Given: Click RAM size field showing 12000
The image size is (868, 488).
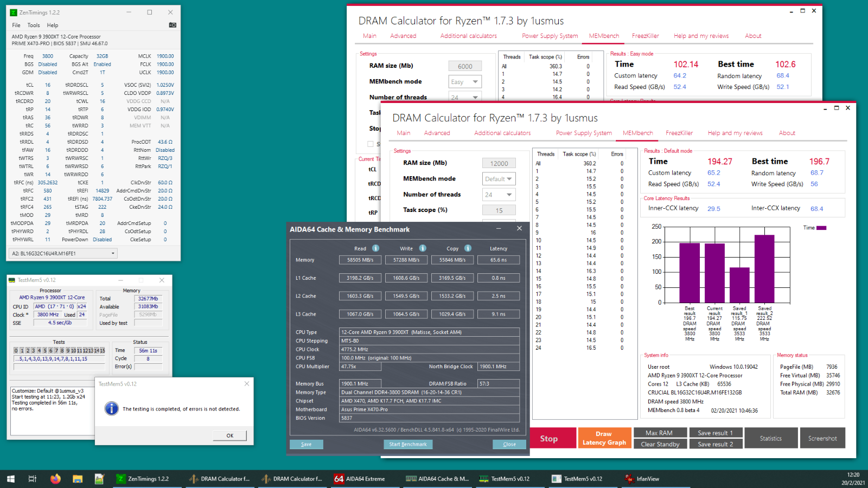Looking at the screenshot, I should click(x=499, y=163).
